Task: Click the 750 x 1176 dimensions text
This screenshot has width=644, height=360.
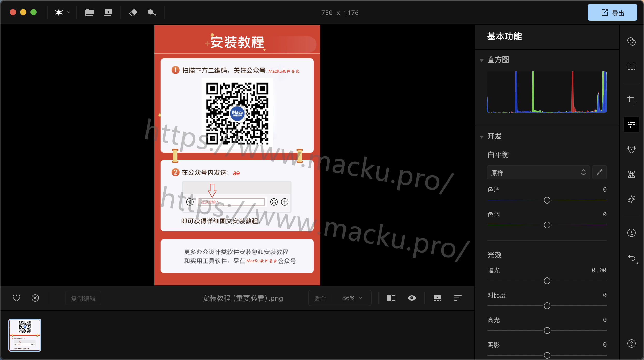Action: tap(340, 13)
